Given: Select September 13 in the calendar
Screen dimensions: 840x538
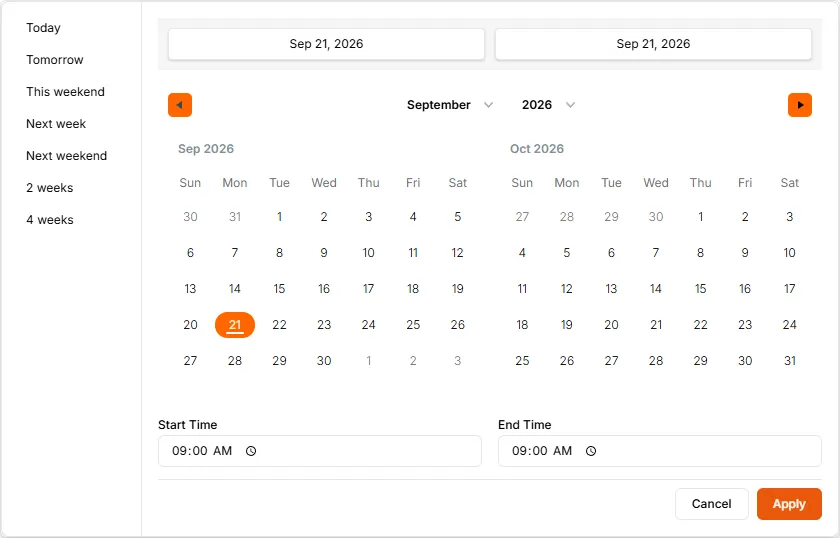Looking at the screenshot, I should (190, 289).
